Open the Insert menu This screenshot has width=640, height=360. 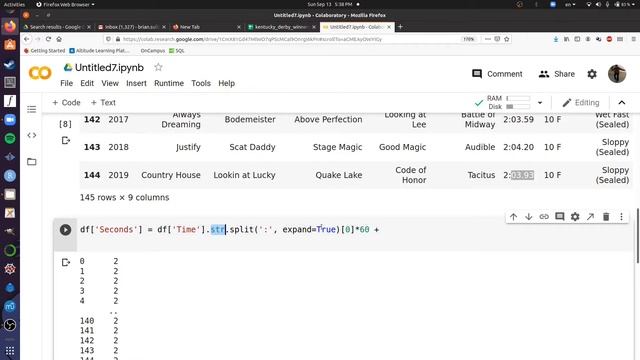pos(136,83)
